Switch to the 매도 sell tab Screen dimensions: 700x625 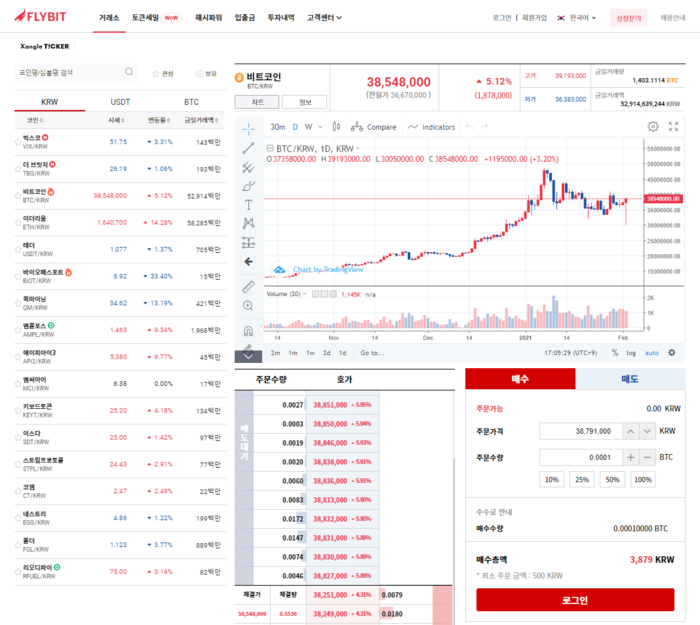point(631,379)
